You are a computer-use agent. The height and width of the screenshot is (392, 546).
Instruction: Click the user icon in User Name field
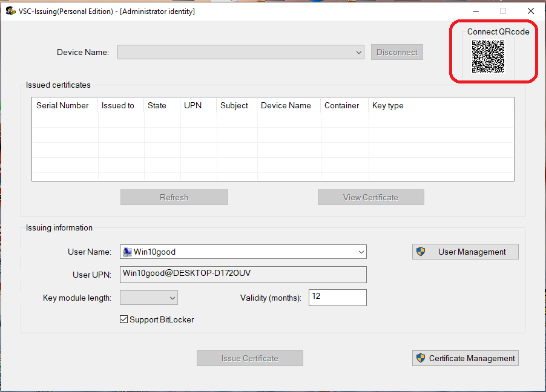click(x=127, y=252)
